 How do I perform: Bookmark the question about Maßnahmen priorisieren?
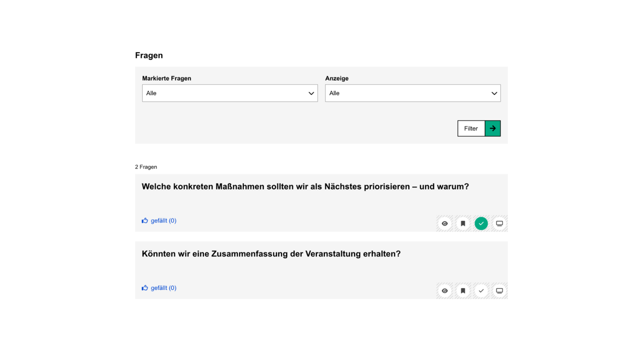(x=463, y=223)
